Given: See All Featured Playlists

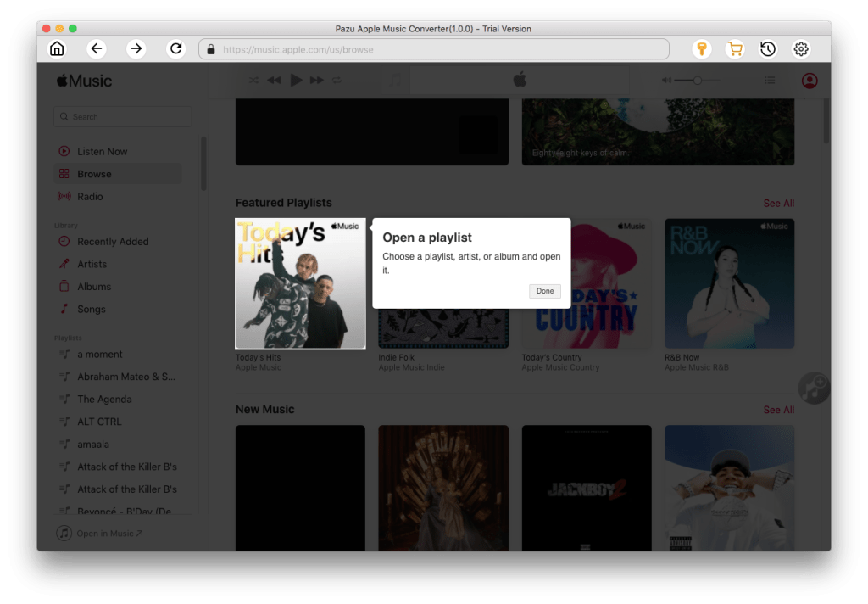Looking at the screenshot, I should click(778, 204).
